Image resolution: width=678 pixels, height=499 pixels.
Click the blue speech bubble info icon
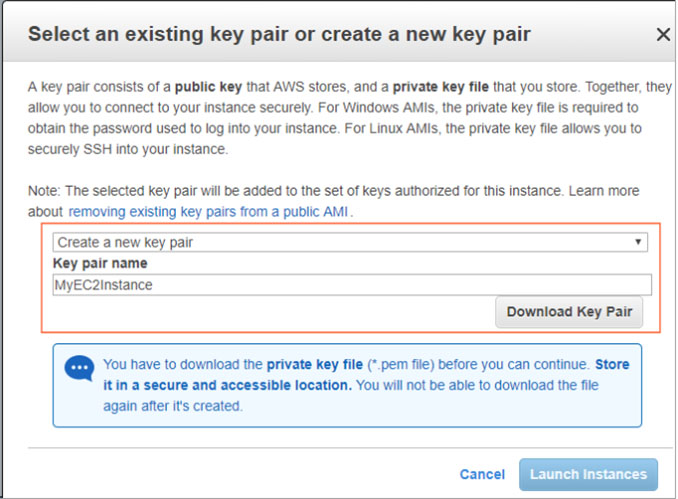(80, 369)
